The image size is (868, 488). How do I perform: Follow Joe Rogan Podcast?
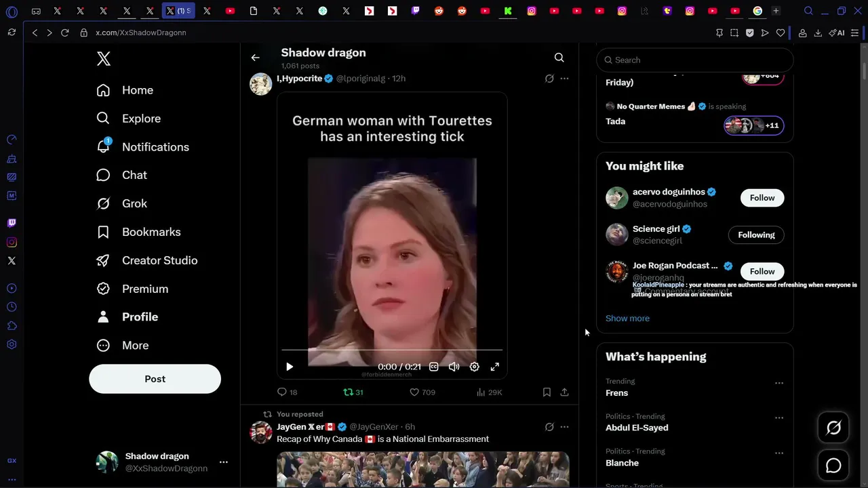pos(762,271)
